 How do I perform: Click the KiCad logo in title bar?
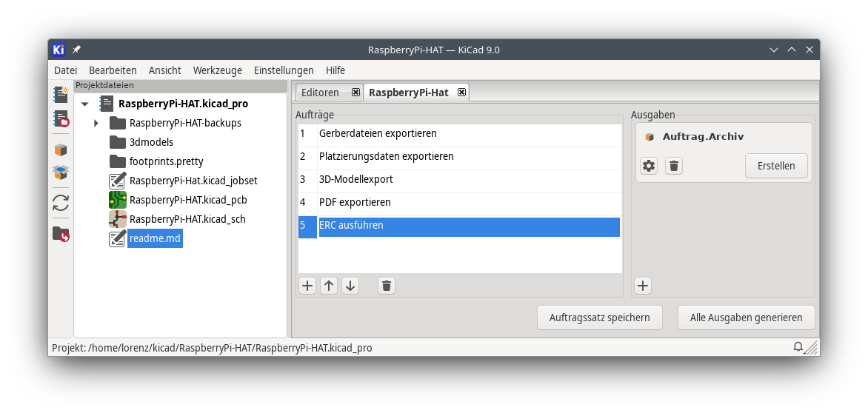point(59,50)
